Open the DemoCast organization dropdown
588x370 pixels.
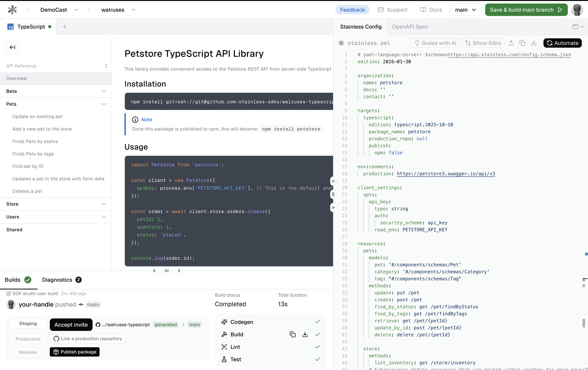[76, 10]
